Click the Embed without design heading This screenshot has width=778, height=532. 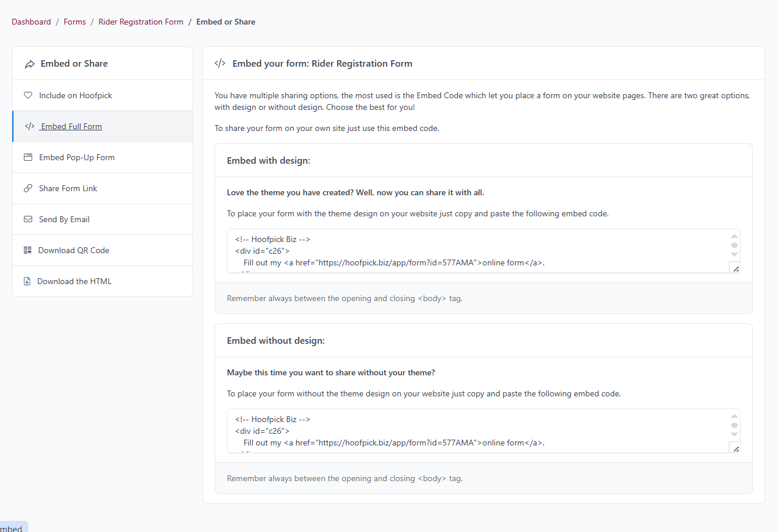coord(276,340)
